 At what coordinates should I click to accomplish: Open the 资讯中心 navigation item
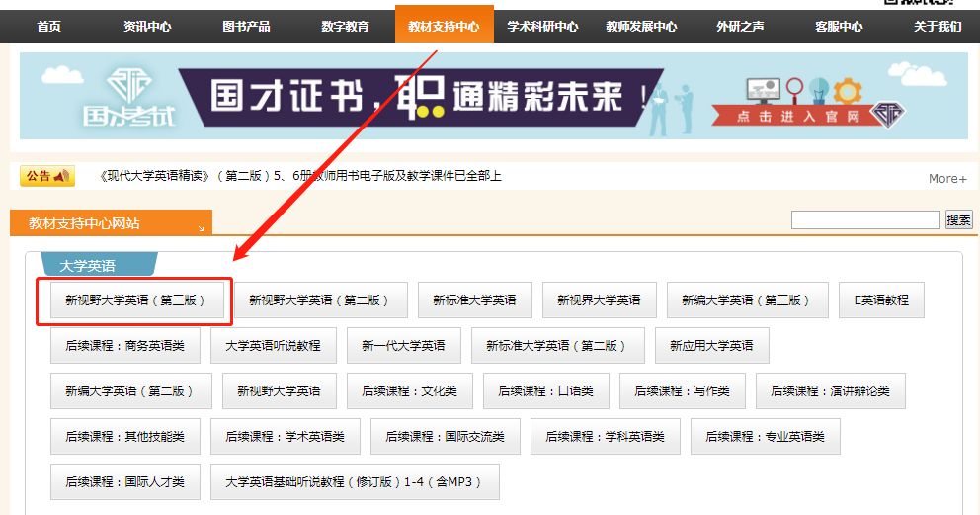[x=147, y=27]
